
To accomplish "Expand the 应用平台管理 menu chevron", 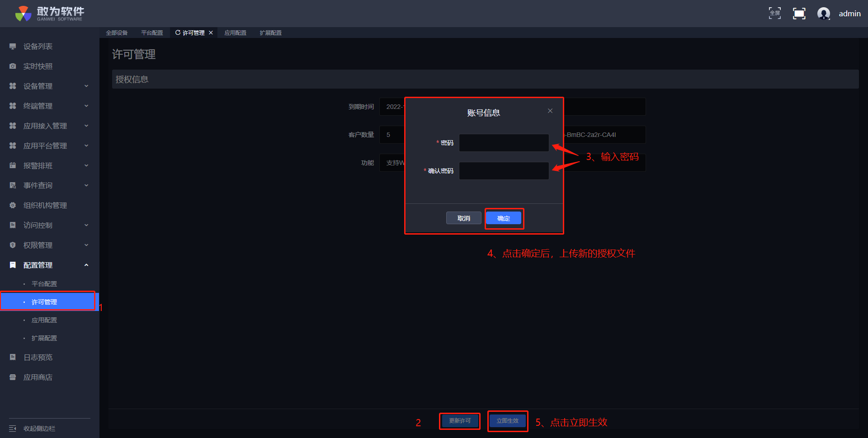I will 86,146.
